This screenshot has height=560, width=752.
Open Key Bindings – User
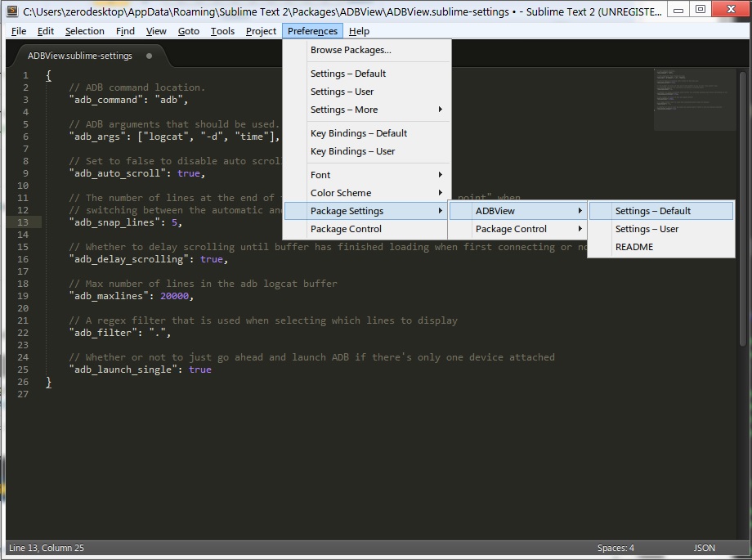tap(367, 151)
